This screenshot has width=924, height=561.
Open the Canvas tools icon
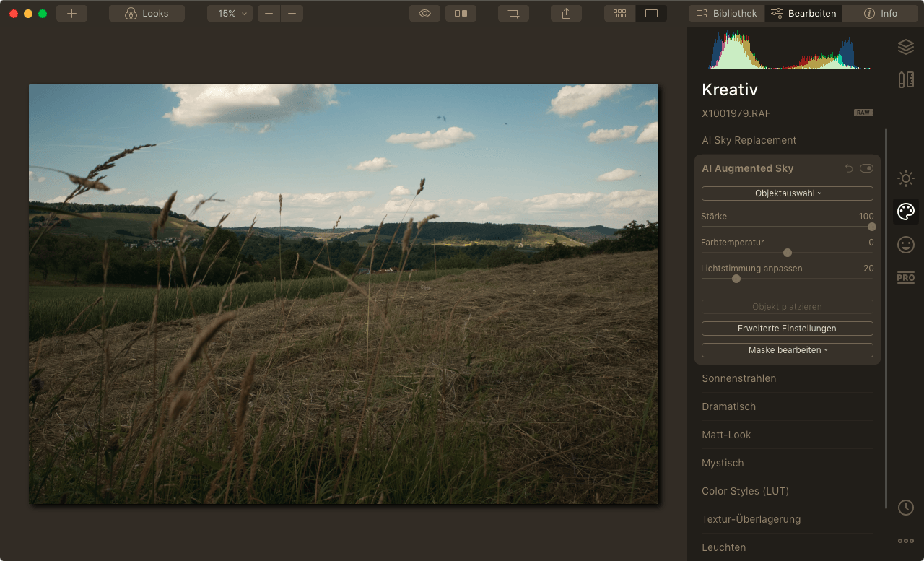tap(905, 79)
